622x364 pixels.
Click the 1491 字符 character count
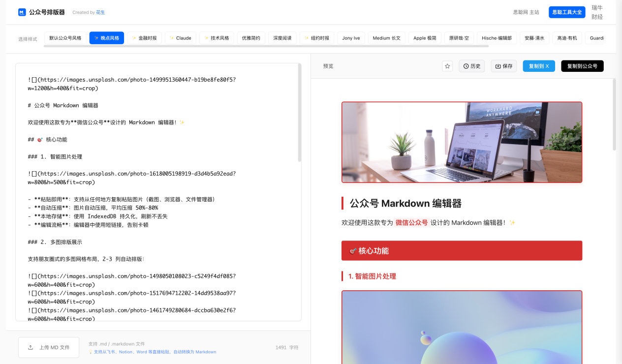[x=287, y=347]
